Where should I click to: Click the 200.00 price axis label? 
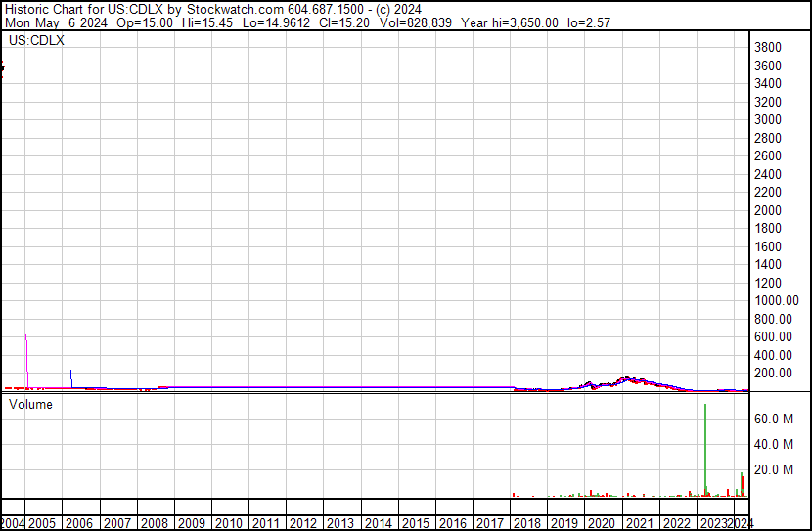click(773, 374)
